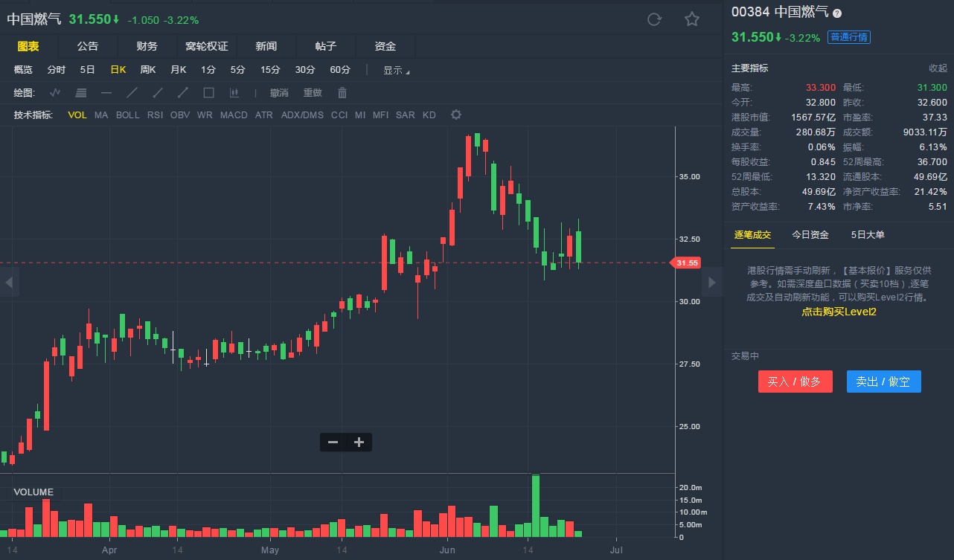Click the 卖出 / 做空 sell button
The image size is (954, 560).
883,382
